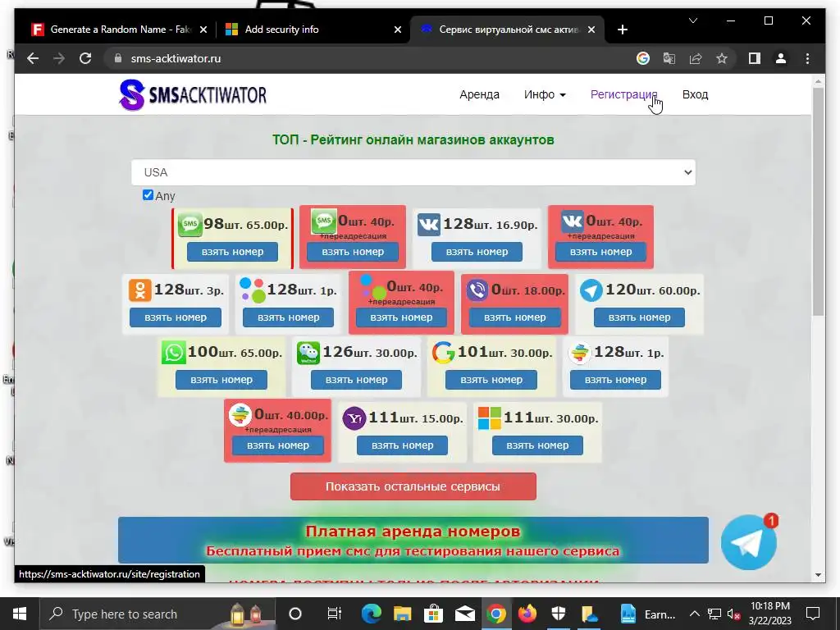This screenshot has height=630, width=840.
Task: Close the Generate a Random Name tab
Action: coord(203,30)
